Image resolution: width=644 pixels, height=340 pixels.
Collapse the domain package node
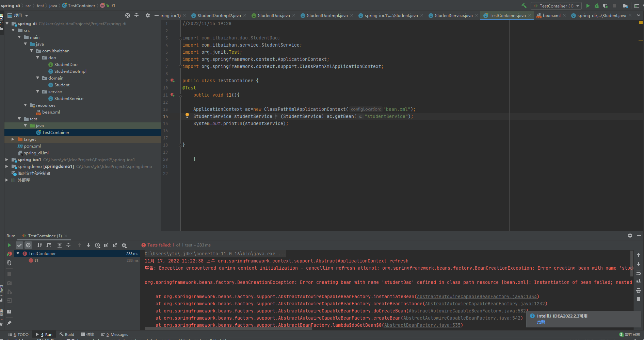point(38,78)
